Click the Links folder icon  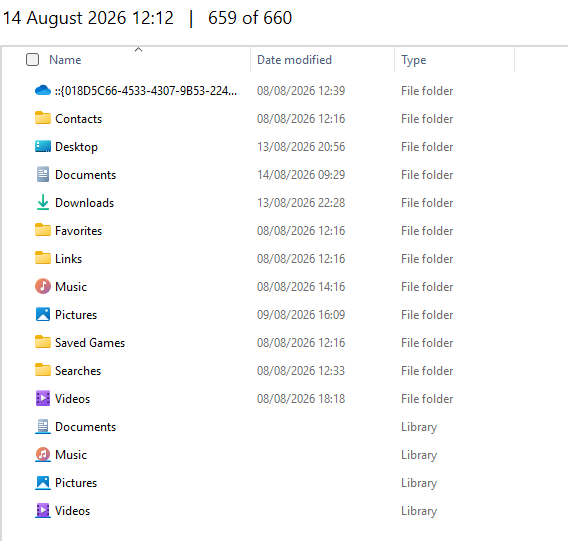(43, 258)
